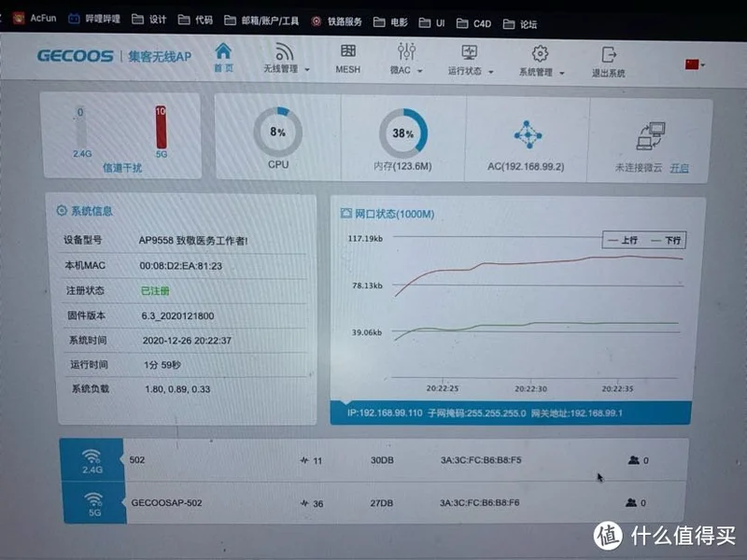747x560 pixels.
Task: Click the 117.19kb axis label
Action: [365, 238]
